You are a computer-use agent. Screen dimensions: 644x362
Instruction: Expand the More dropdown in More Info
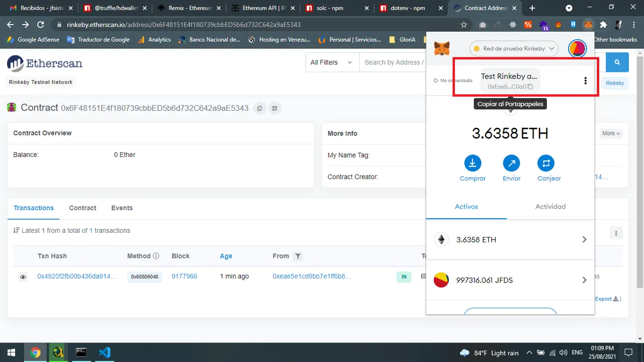tap(612, 133)
